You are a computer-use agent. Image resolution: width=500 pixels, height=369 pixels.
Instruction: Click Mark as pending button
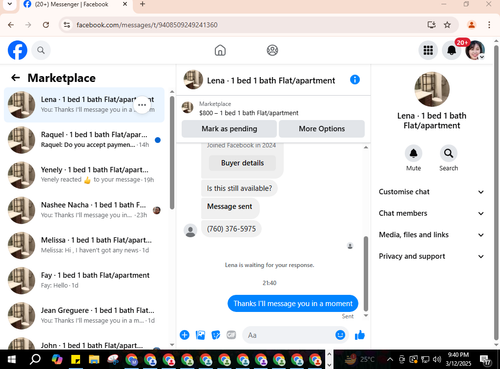click(229, 129)
